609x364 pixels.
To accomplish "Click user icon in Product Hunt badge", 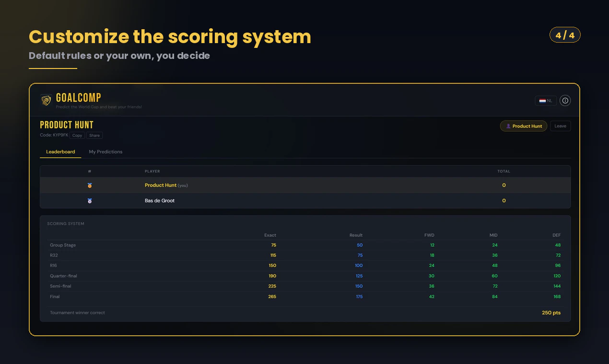I will point(508,126).
